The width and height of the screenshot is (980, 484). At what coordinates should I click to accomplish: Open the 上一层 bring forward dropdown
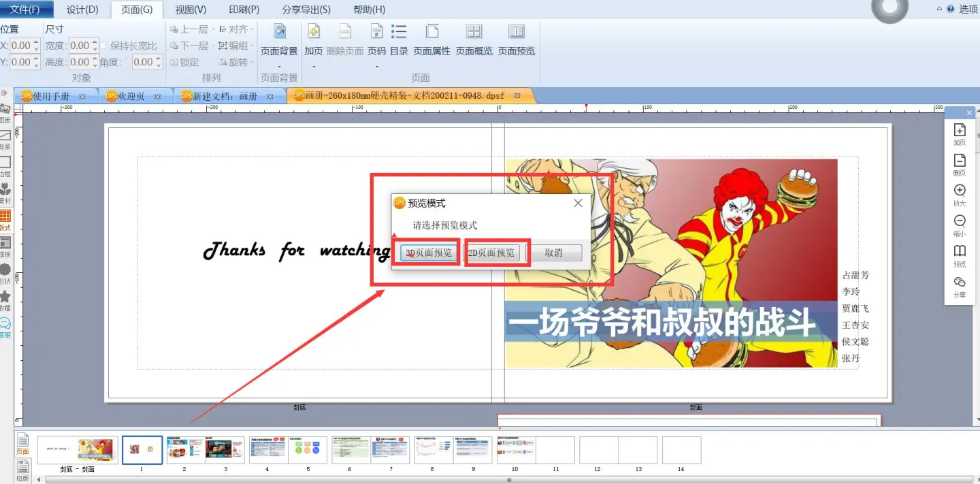[x=213, y=29]
